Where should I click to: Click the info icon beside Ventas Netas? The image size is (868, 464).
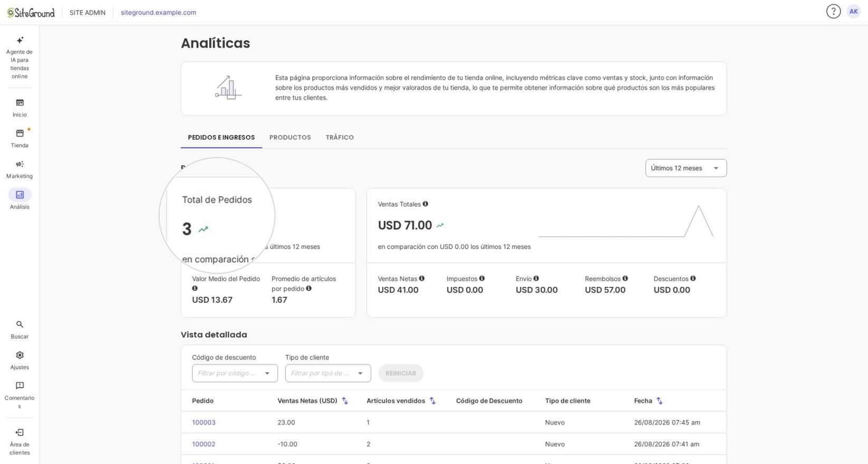[421, 278]
